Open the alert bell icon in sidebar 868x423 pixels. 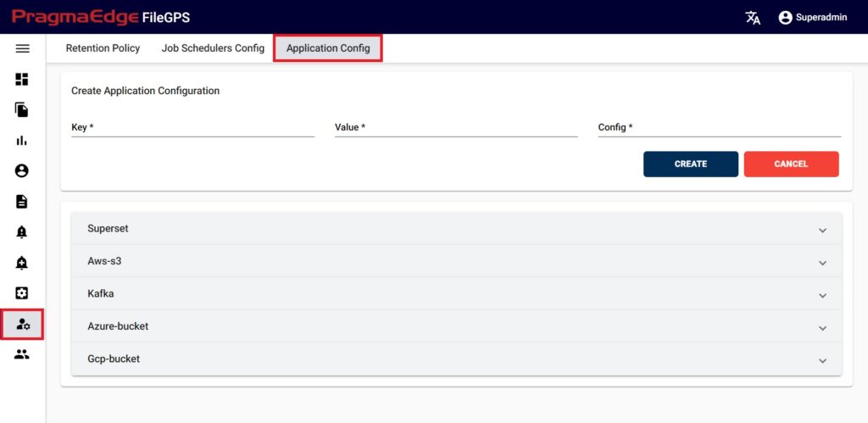[21, 232]
